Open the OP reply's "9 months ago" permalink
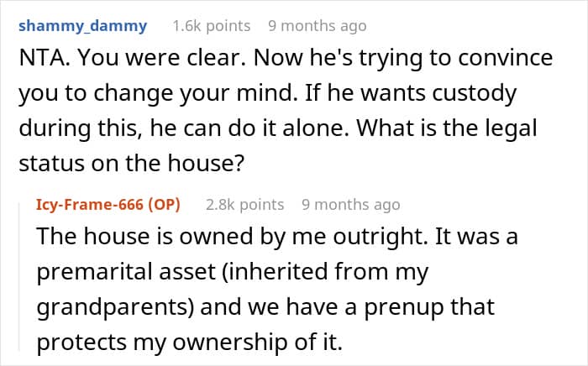 pos(350,205)
